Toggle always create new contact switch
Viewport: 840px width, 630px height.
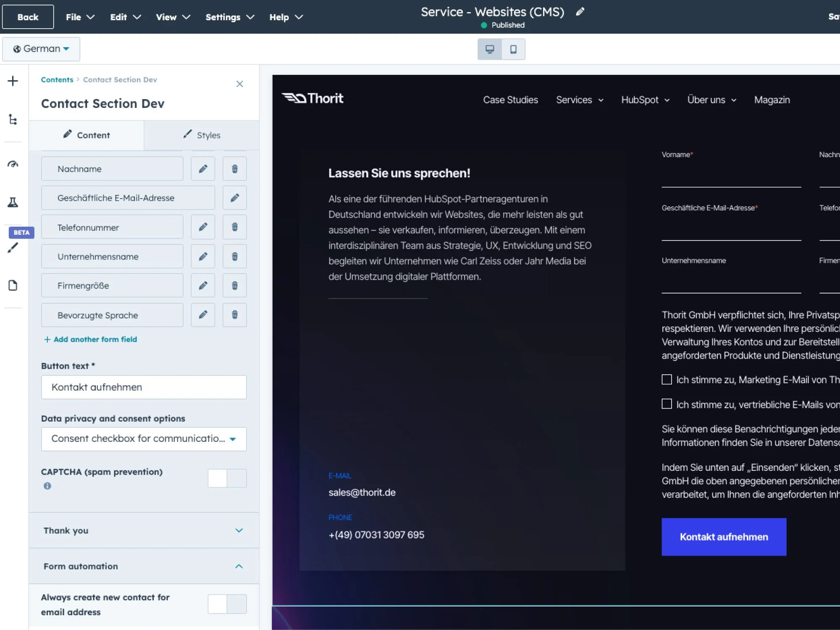pyautogui.click(x=227, y=604)
